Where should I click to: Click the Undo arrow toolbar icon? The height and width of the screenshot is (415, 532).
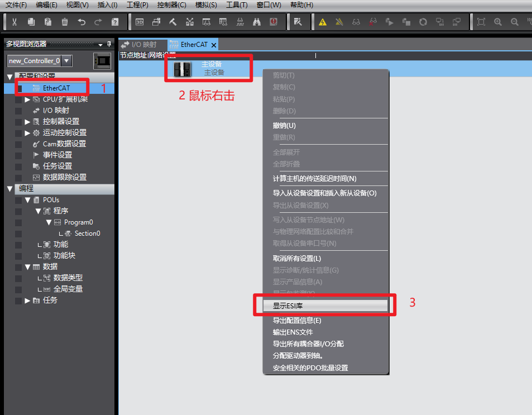coord(82,22)
